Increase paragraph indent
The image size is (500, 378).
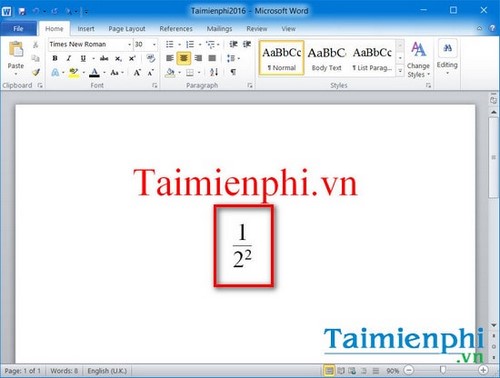247,44
